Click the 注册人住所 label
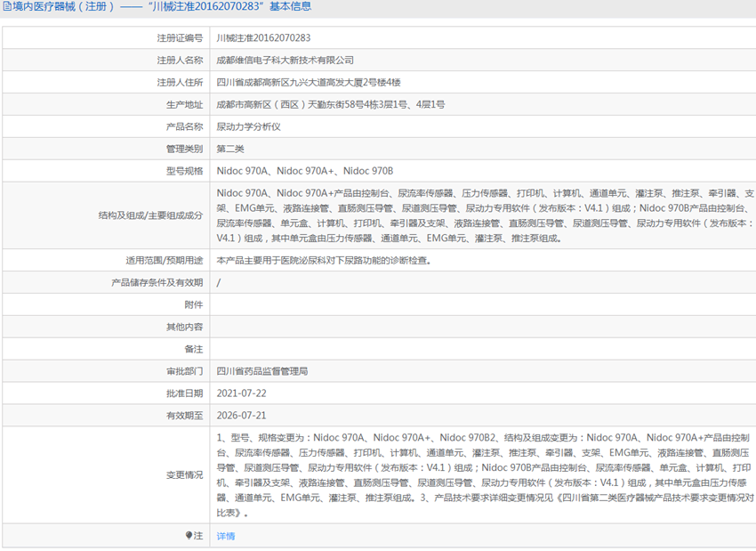 [x=180, y=82]
